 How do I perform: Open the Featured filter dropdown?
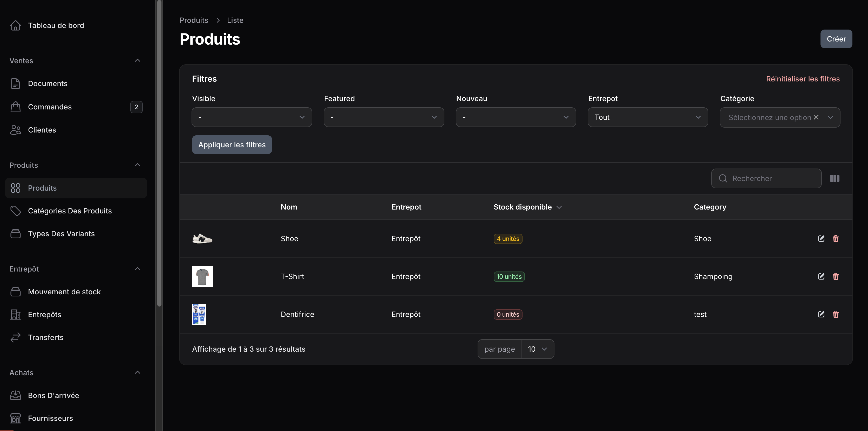coord(384,117)
